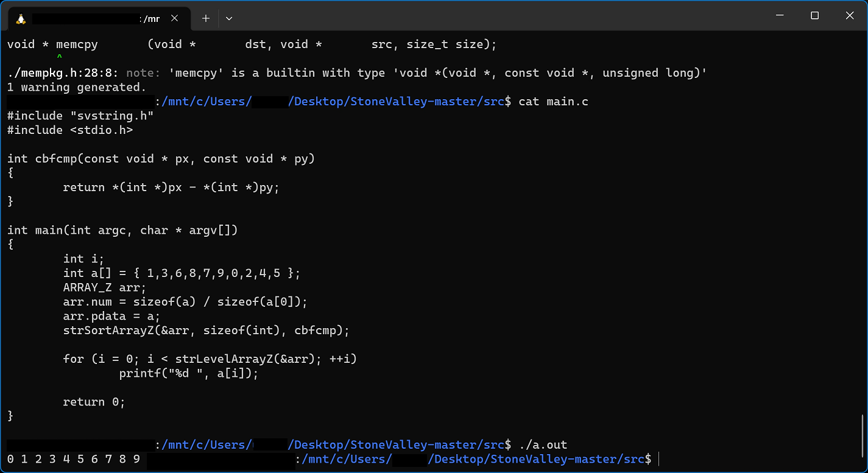This screenshot has width=868, height=473.
Task: Open a new tab with plus button
Action: tap(206, 18)
